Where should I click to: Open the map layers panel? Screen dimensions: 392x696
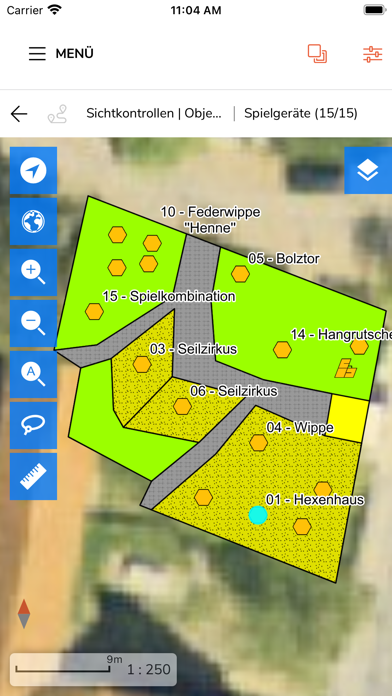[368, 170]
